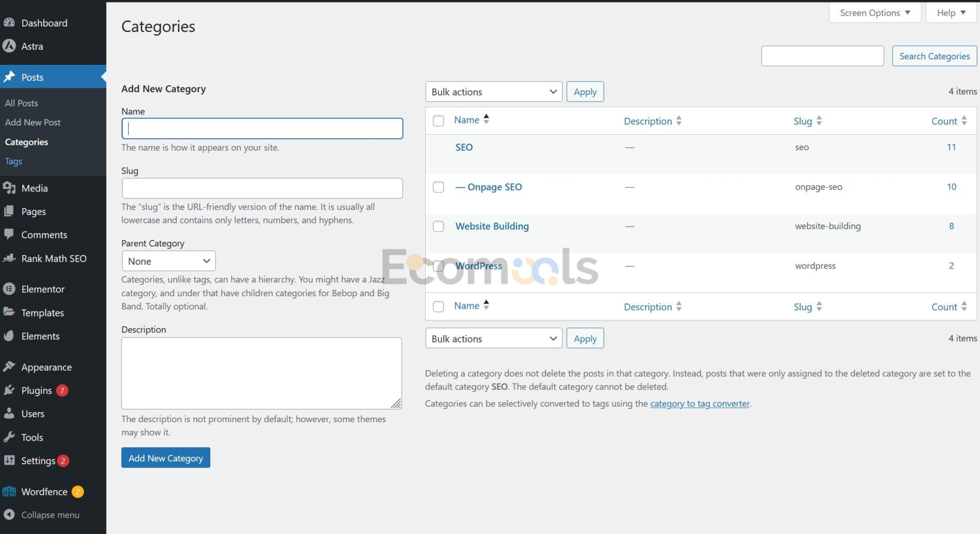Click the Settings sliders icon

9,460
